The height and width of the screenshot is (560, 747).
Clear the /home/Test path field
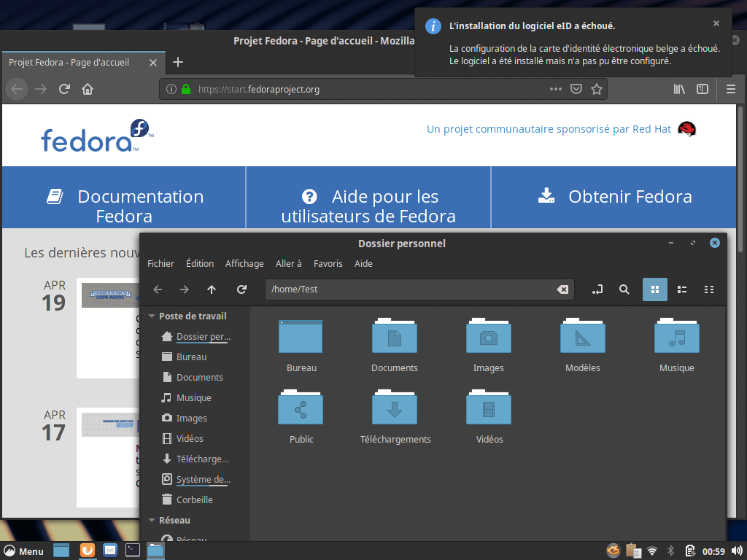(x=562, y=289)
